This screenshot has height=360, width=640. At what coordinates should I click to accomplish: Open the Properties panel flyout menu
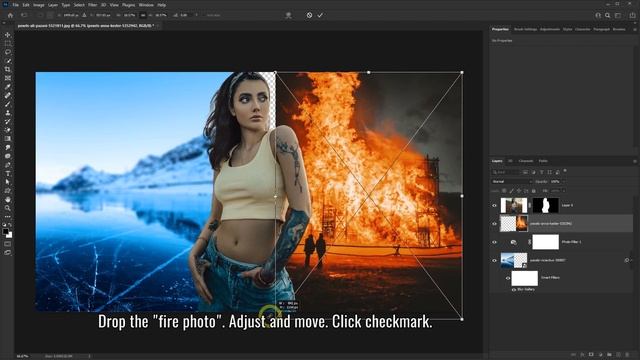pos(635,29)
